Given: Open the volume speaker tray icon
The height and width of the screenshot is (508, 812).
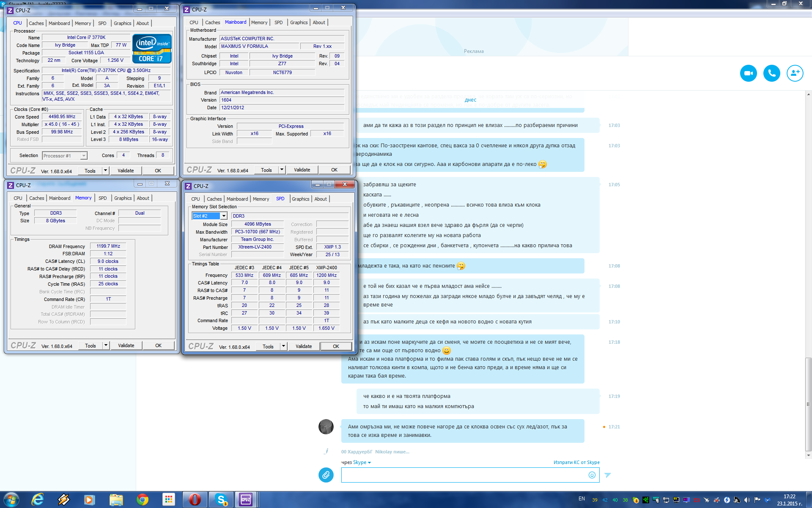Looking at the screenshot, I should click(x=747, y=500).
